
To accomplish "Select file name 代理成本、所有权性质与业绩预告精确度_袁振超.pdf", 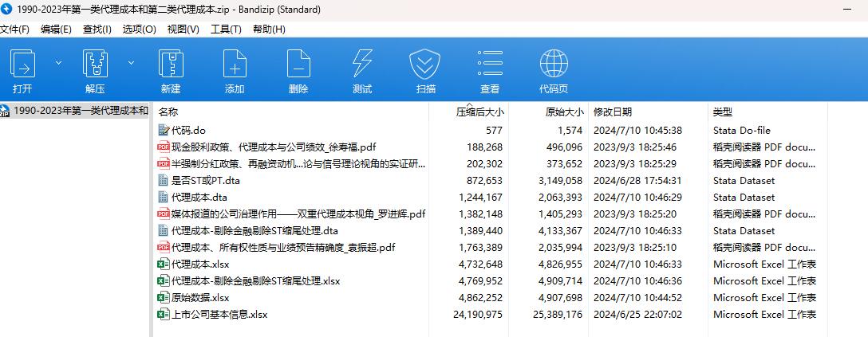I will pos(283,247).
